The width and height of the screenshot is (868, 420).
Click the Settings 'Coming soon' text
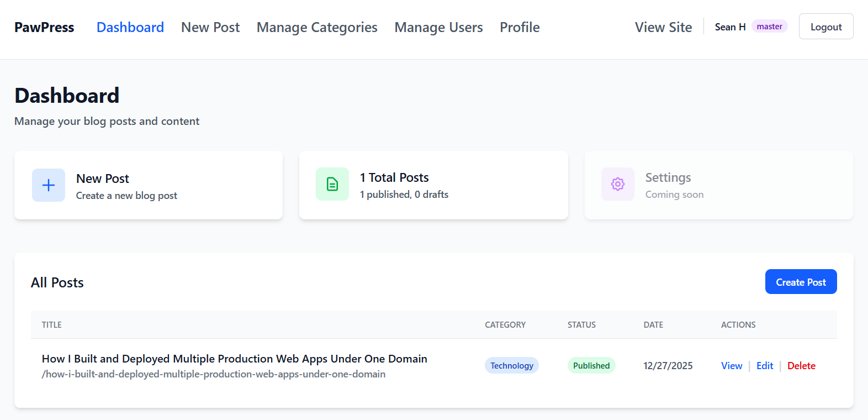pos(674,195)
